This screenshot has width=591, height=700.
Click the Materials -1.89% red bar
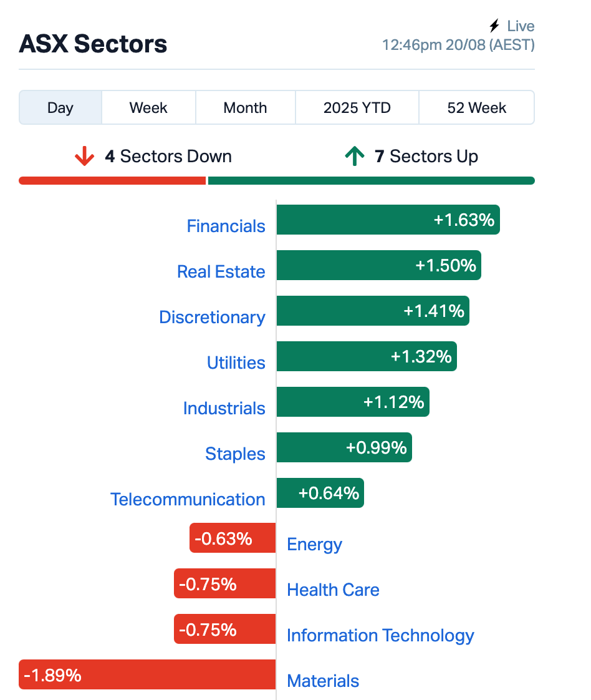pyautogui.click(x=147, y=674)
